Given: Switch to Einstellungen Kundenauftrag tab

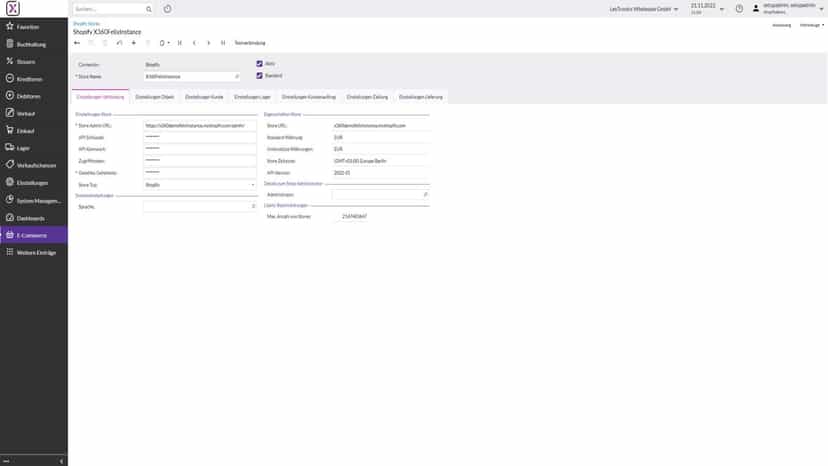Looking at the screenshot, I should [309, 97].
